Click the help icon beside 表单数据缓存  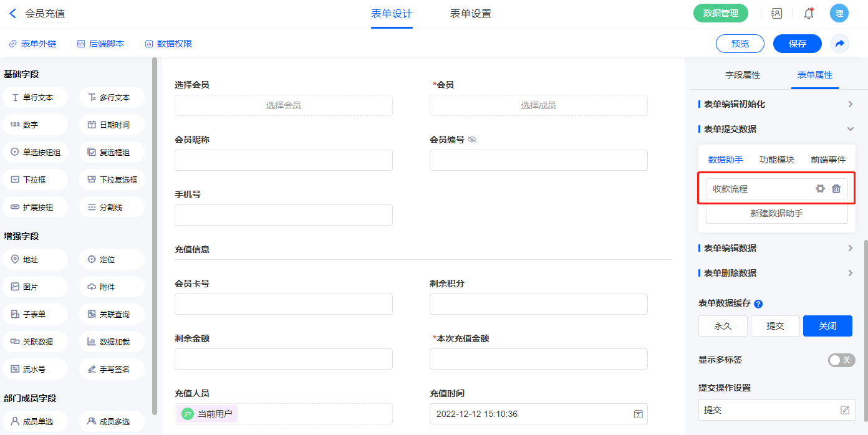click(x=758, y=304)
